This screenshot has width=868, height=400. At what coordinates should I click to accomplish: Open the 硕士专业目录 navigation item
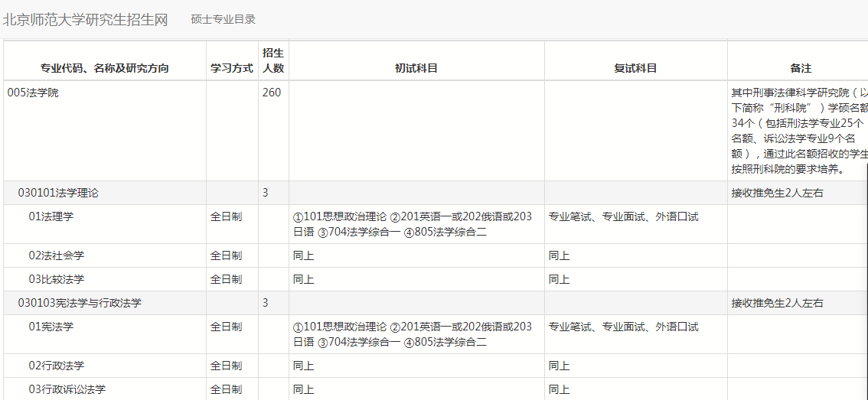[223, 19]
